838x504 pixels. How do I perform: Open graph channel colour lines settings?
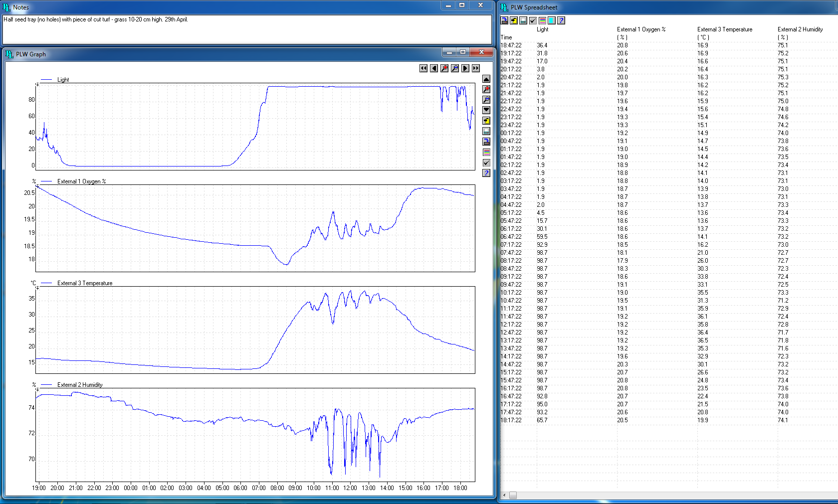(x=486, y=152)
